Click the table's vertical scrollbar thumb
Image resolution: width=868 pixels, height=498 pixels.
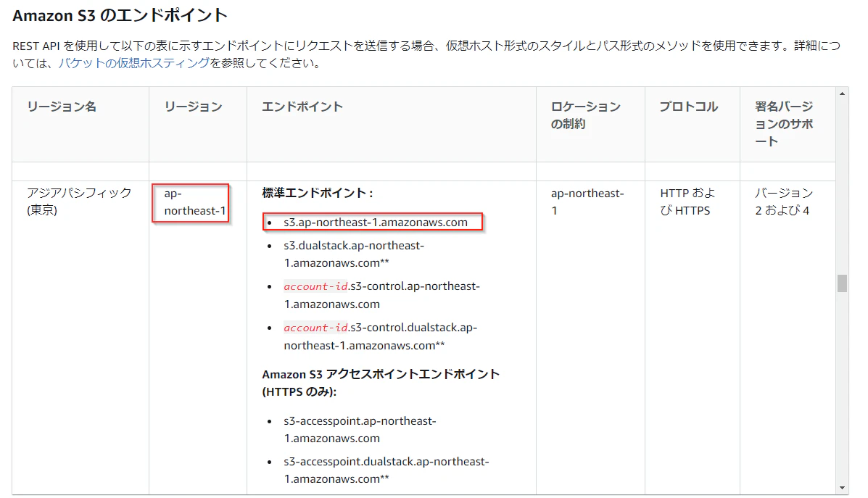click(842, 283)
